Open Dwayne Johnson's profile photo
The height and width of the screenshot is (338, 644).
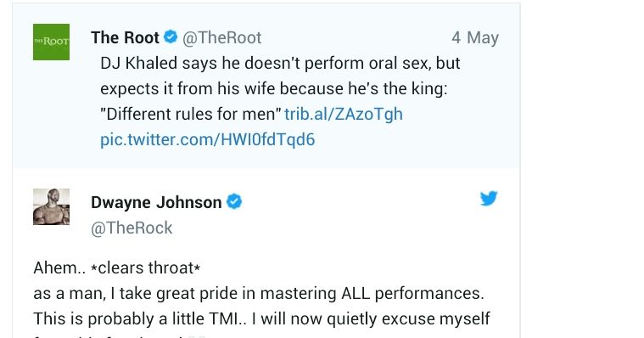[x=52, y=207]
